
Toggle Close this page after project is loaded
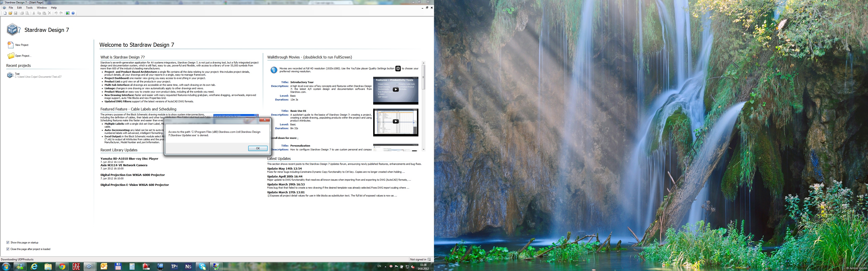tap(8, 249)
